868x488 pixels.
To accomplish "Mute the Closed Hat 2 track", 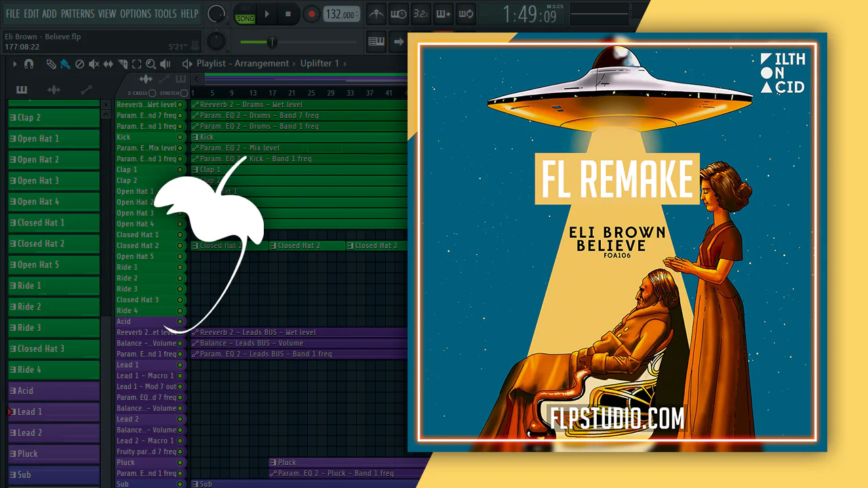I will [180, 245].
